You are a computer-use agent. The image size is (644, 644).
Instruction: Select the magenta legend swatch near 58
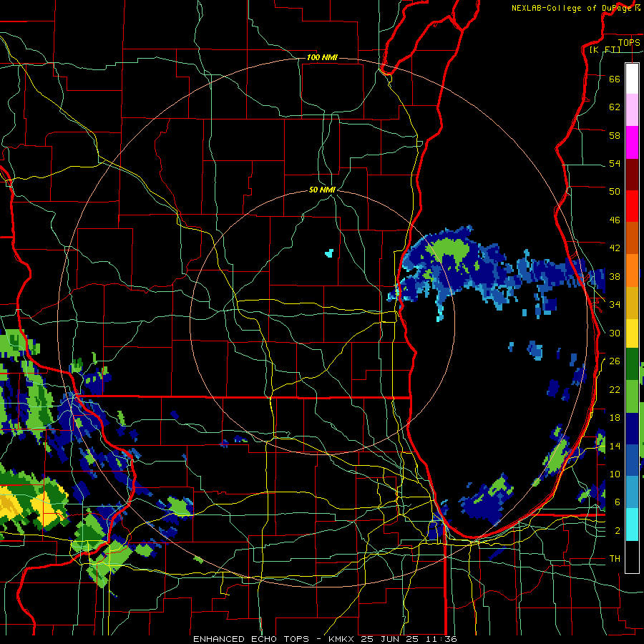click(632, 142)
